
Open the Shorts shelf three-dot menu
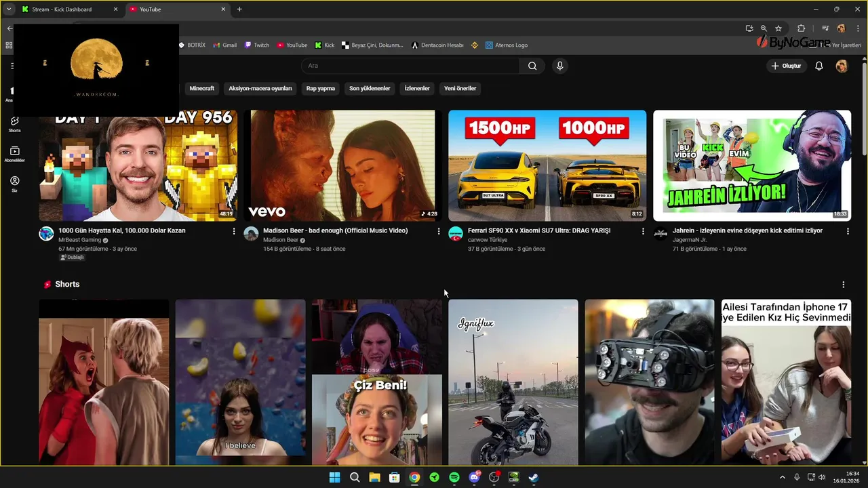point(844,285)
